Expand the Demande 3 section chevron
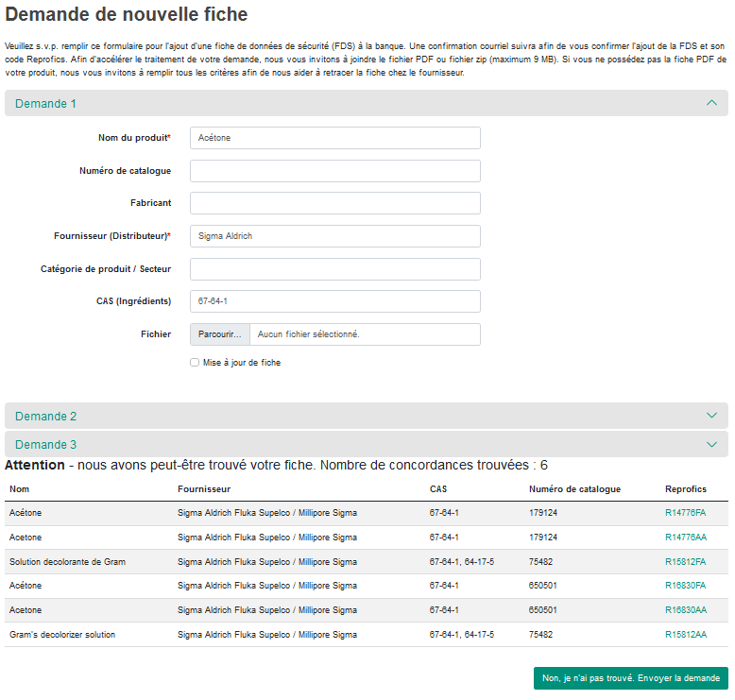This screenshot has height=700, width=735. click(711, 445)
